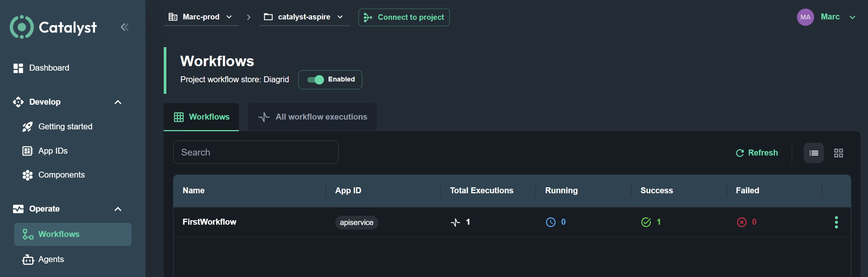Select the Workflows tab
The image size is (868, 277).
pos(201,117)
